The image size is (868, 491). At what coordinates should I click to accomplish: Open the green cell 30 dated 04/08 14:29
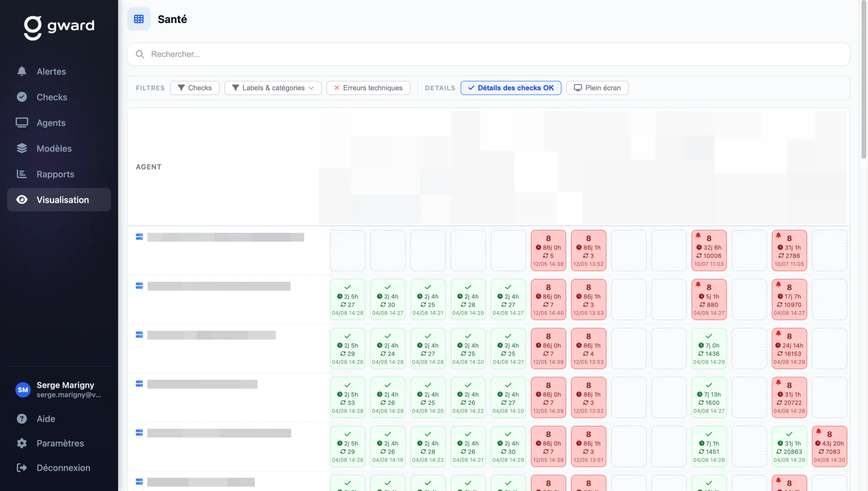[508, 447]
